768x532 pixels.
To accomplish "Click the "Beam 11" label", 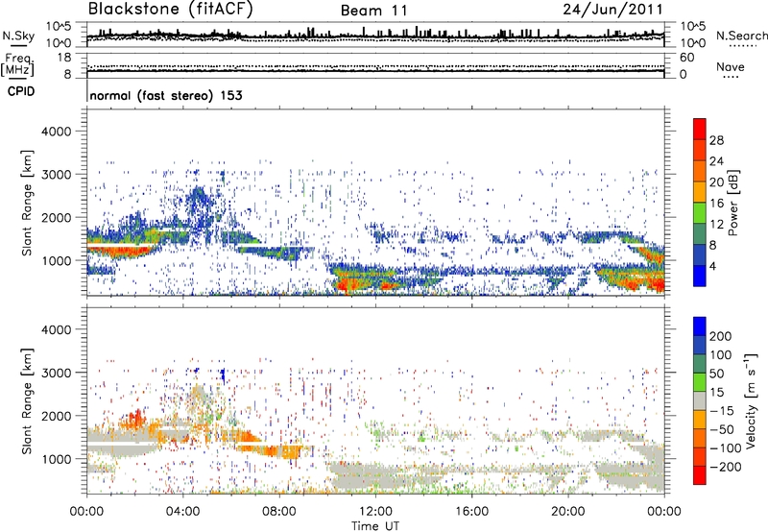I will pyautogui.click(x=374, y=11).
